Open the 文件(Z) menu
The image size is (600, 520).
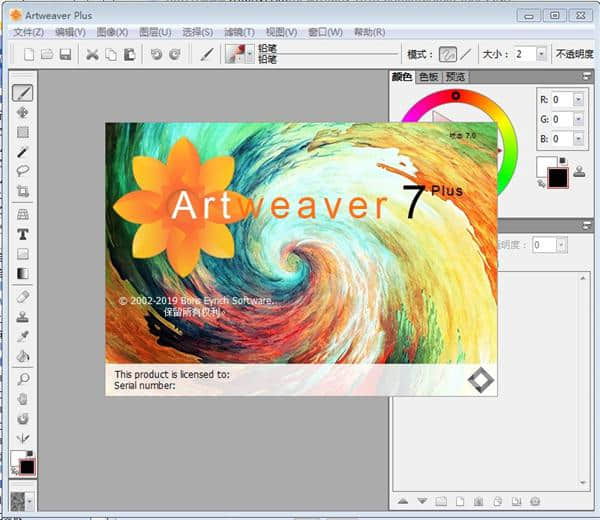[x=29, y=32]
